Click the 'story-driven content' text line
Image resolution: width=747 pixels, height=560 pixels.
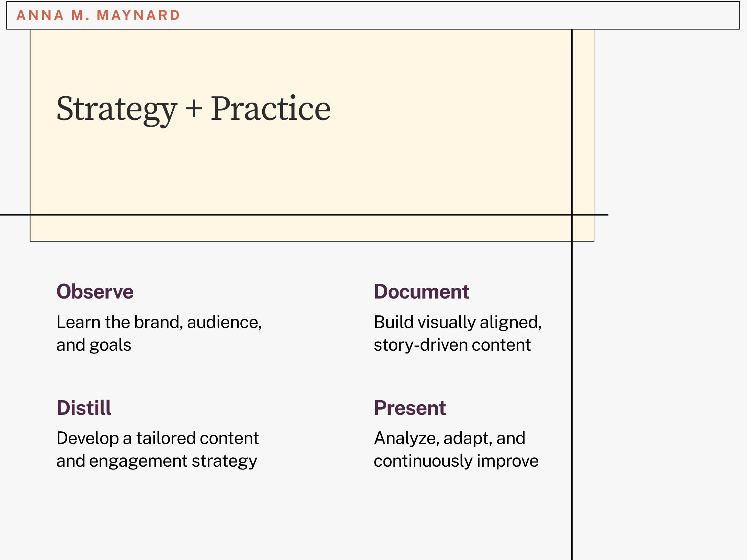click(x=452, y=345)
